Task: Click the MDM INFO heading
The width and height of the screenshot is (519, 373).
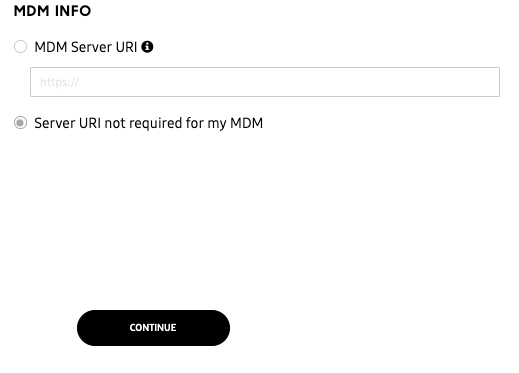Action: (52, 11)
